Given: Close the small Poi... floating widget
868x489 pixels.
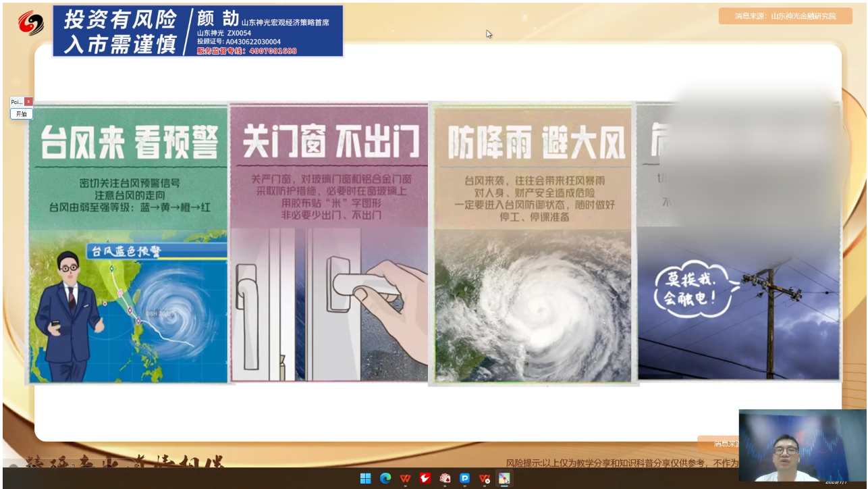Looking at the screenshot, I should coord(28,102).
